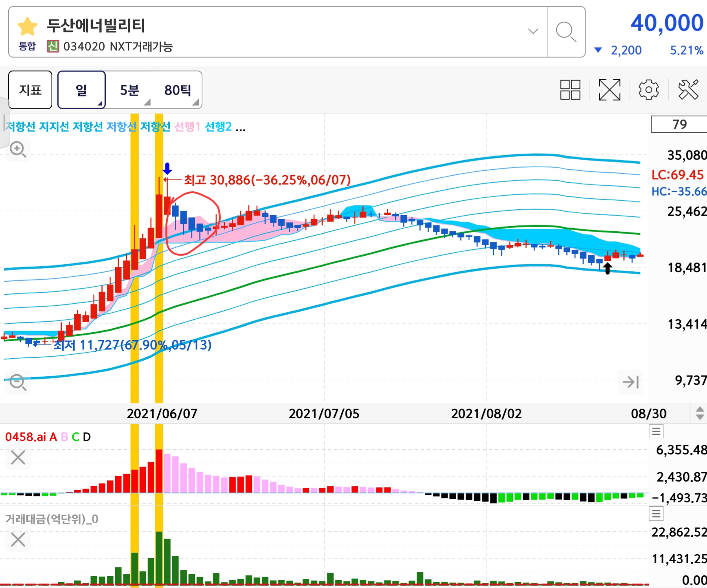Click the 지지선 legend label

pyautogui.click(x=54, y=126)
